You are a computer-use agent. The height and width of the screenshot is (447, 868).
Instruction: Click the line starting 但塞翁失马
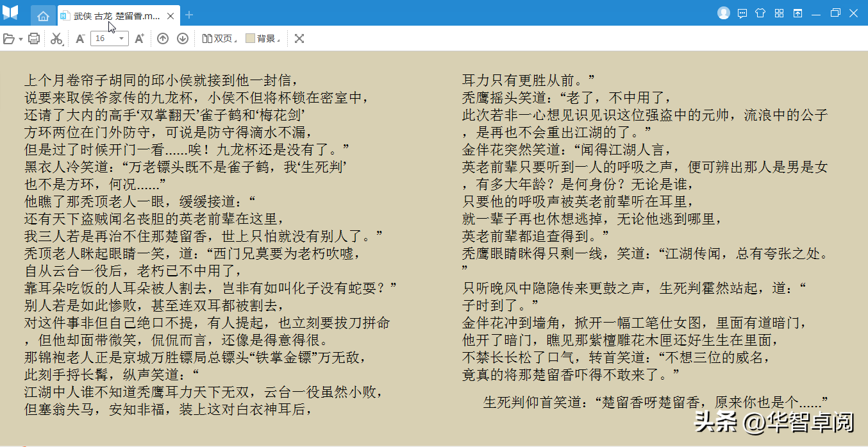[x=168, y=409]
